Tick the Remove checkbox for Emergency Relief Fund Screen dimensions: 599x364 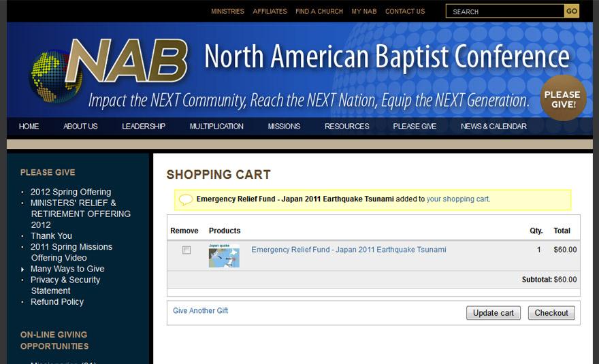tap(187, 250)
